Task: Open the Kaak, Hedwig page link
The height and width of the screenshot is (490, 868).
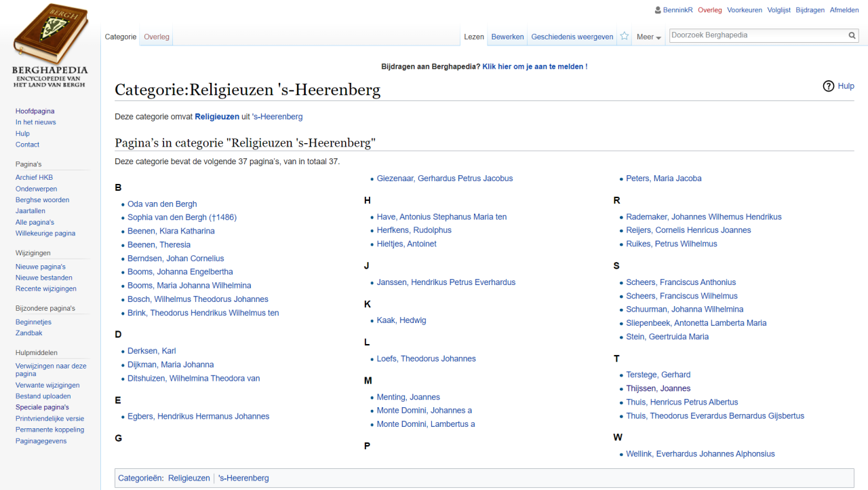Action: pos(401,320)
